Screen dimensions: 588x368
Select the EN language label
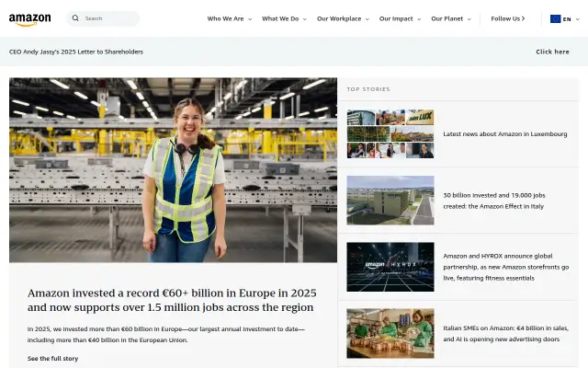point(567,19)
